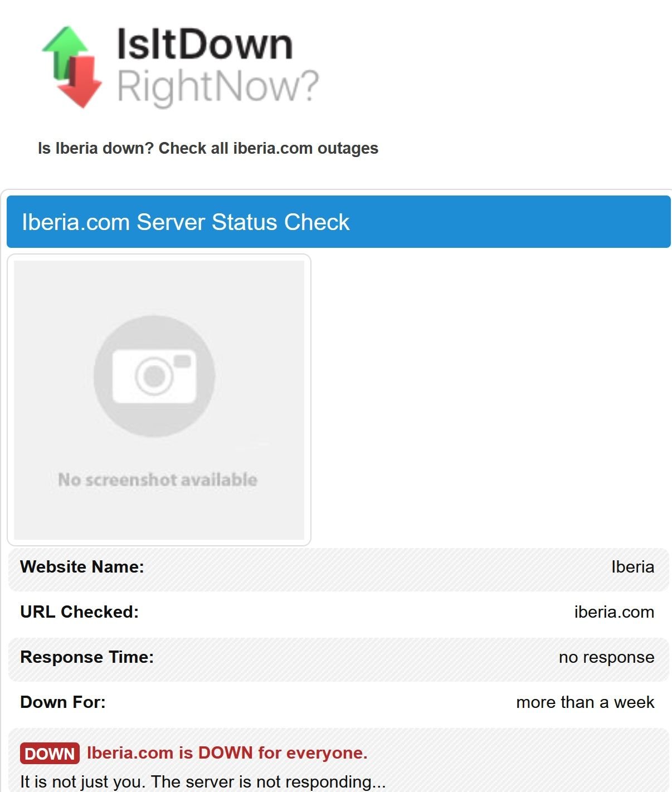Screen dimensions: 672x792
Task: Click the RightNow? logo text
Action: click(x=217, y=86)
